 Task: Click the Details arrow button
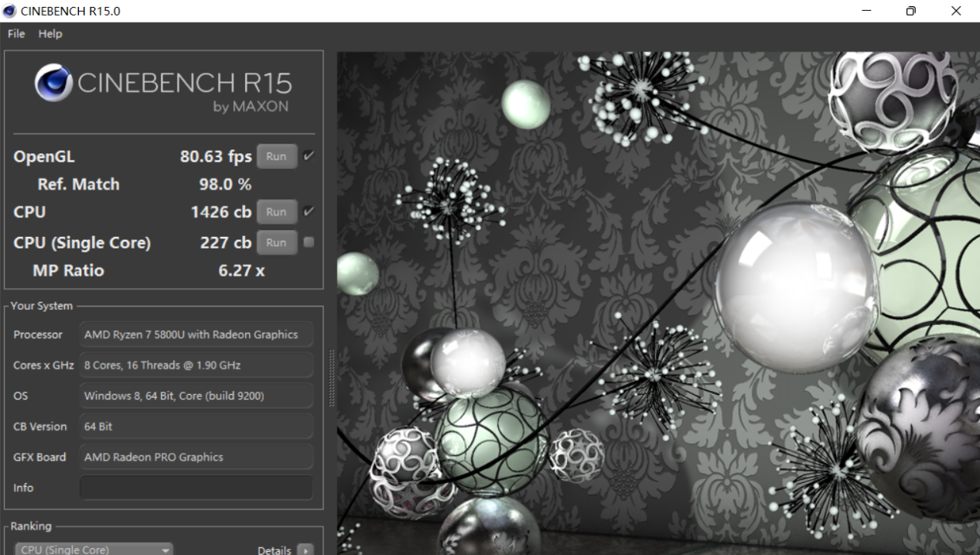click(306, 550)
